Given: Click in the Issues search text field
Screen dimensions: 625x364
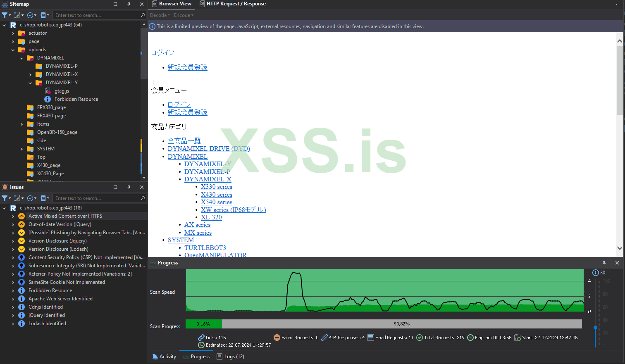Looking at the screenshot, I should (97, 198).
